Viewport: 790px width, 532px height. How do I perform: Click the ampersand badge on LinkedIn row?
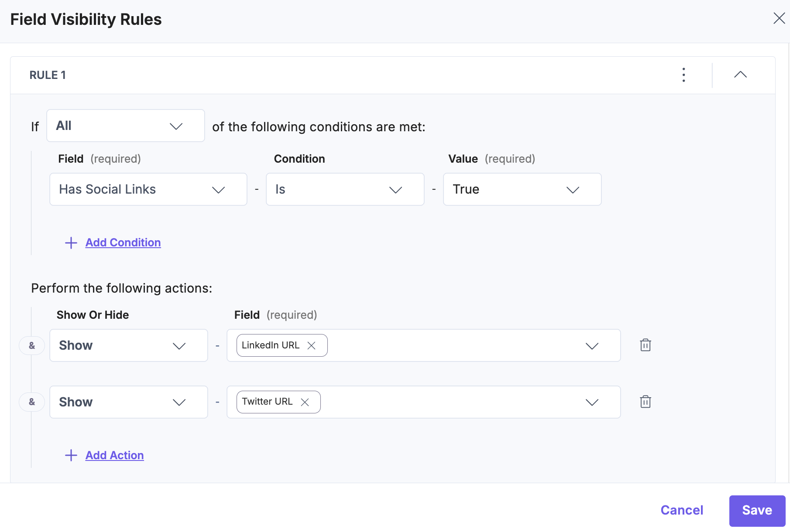click(32, 346)
